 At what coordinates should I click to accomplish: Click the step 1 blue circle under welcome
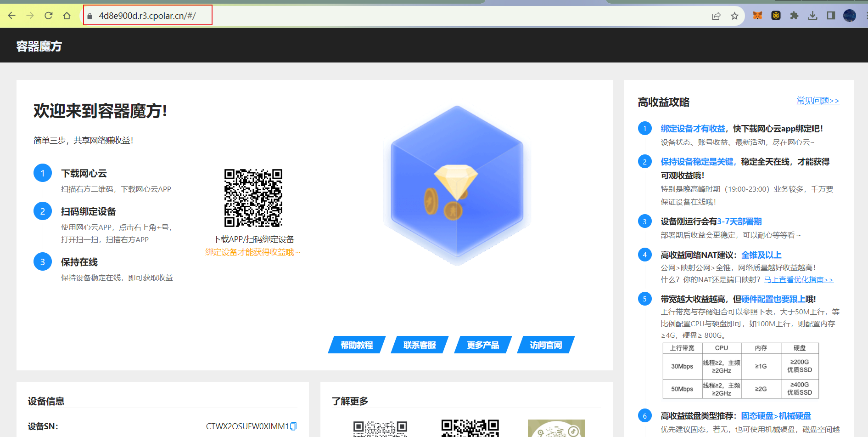43,173
